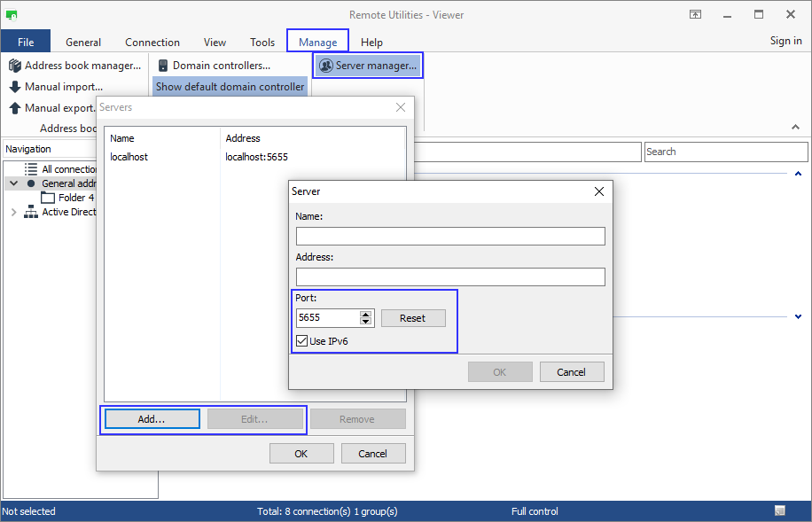The width and height of the screenshot is (812, 522).
Task: Click the server Name input field
Action: pos(450,236)
